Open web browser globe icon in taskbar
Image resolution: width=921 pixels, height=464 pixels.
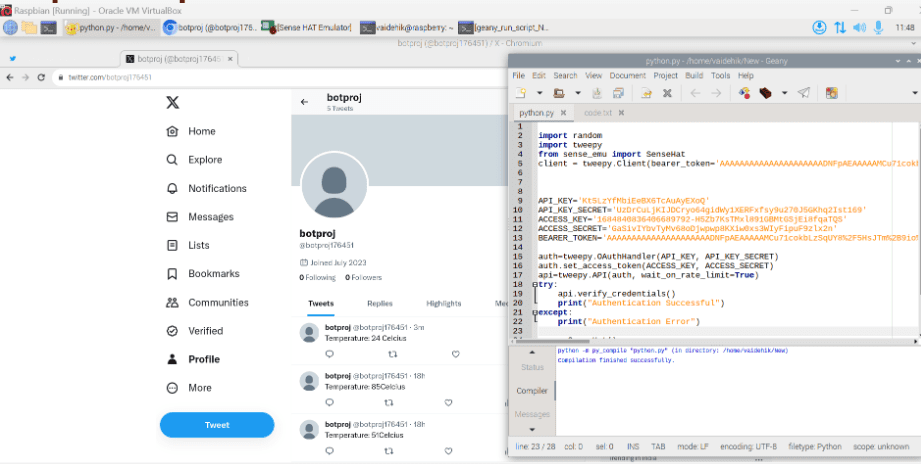point(10,28)
